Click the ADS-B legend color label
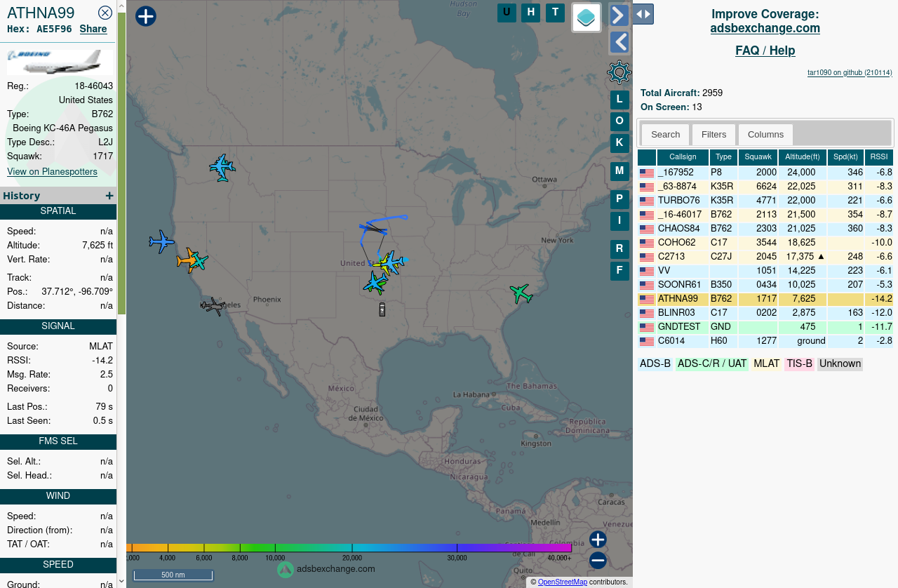Screen dimensions: 898x588 pyautogui.click(x=655, y=364)
